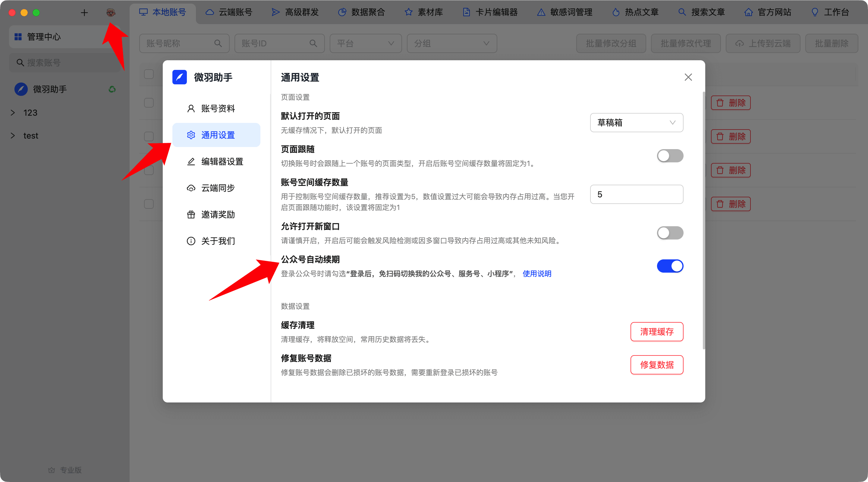Turn on 允许打开新窗口 switch
The height and width of the screenshot is (482, 868).
point(669,233)
